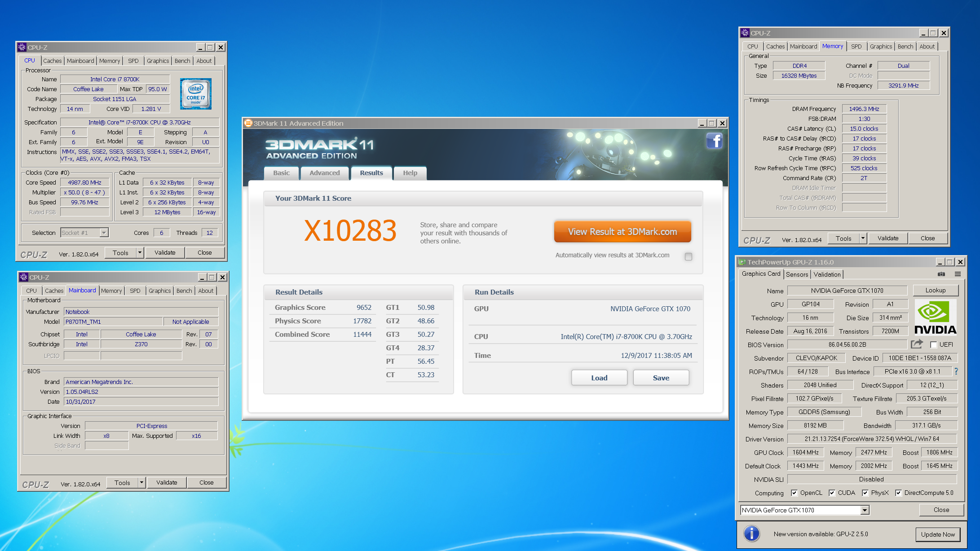
Task: Click the Physics Score value 17782
Action: [x=362, y=321]
